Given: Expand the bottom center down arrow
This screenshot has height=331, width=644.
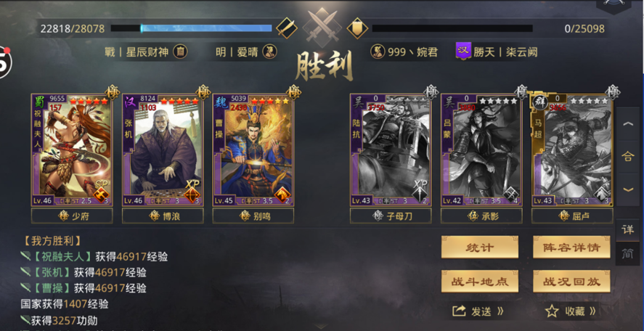Looking at the screenshot, I should (322, 327).
